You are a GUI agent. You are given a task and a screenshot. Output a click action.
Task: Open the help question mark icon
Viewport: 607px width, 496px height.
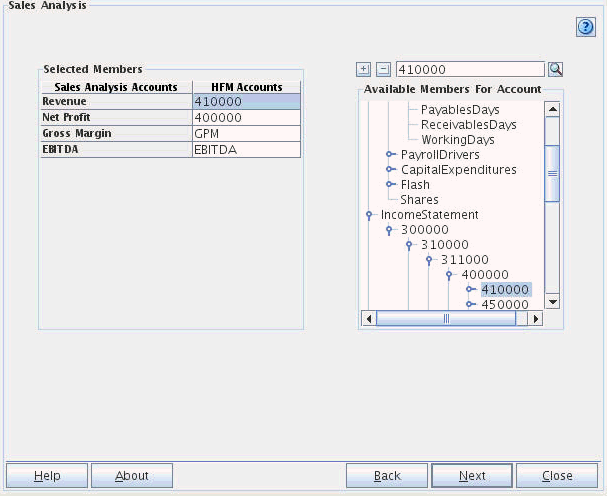coord(585,27)
